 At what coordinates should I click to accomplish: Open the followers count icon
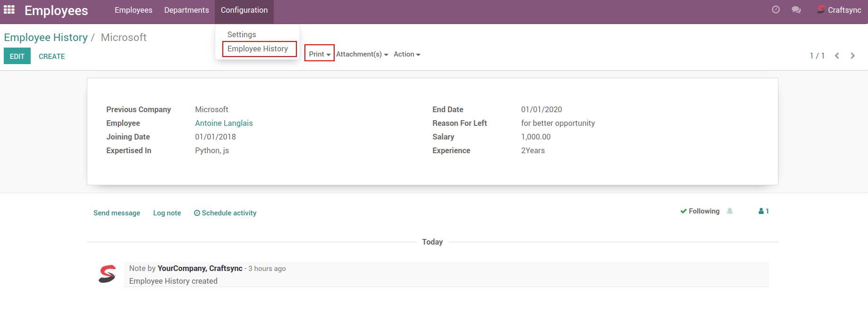[x=763, y=211]
